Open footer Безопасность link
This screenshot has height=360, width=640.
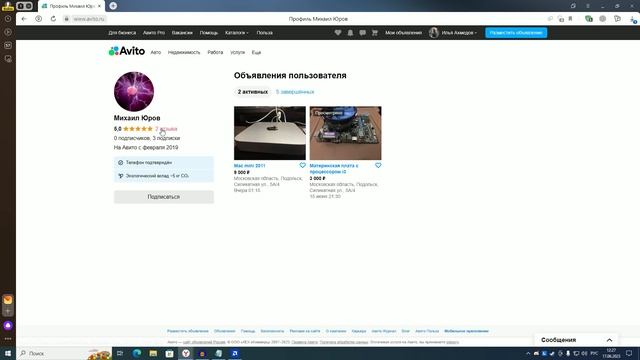(x=272, y=331)
